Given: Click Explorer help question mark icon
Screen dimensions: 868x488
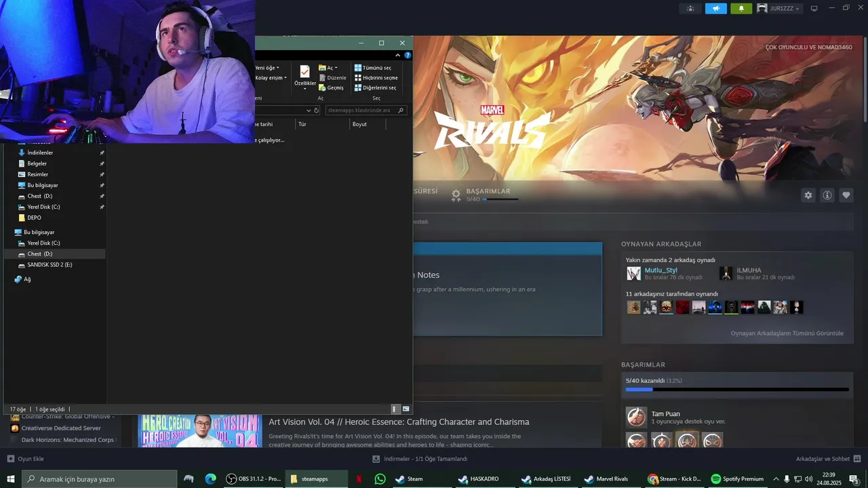Looking at the screenshot, I should [408, 55].
